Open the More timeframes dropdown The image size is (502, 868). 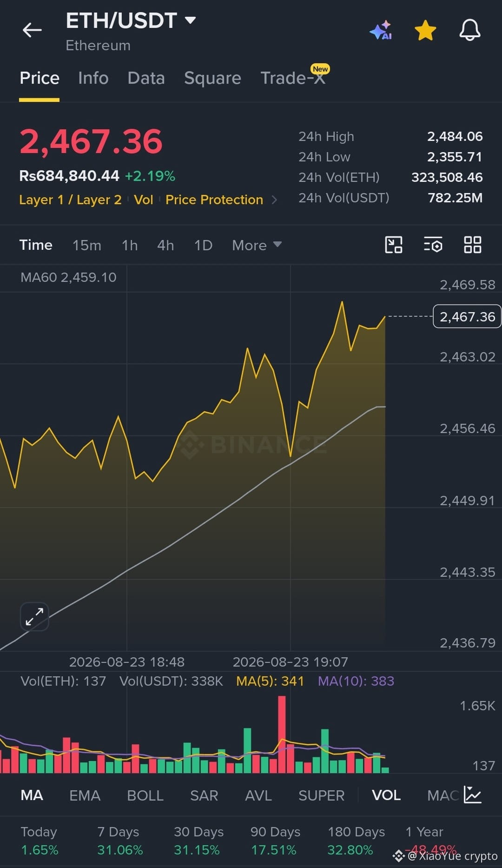(x=257, y=245)
